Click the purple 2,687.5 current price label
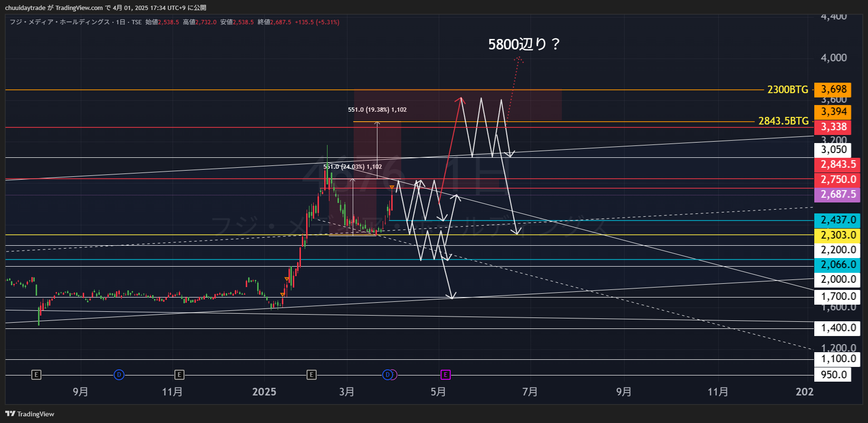 pos(838,194)
